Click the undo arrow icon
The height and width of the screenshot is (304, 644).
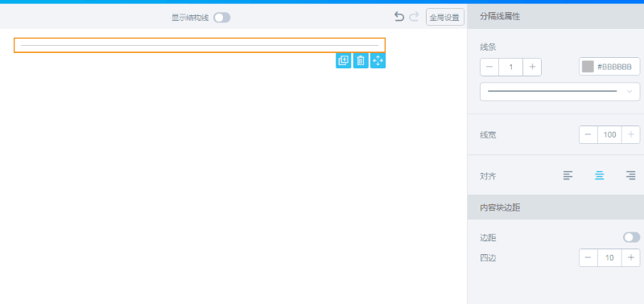point(398,17)
